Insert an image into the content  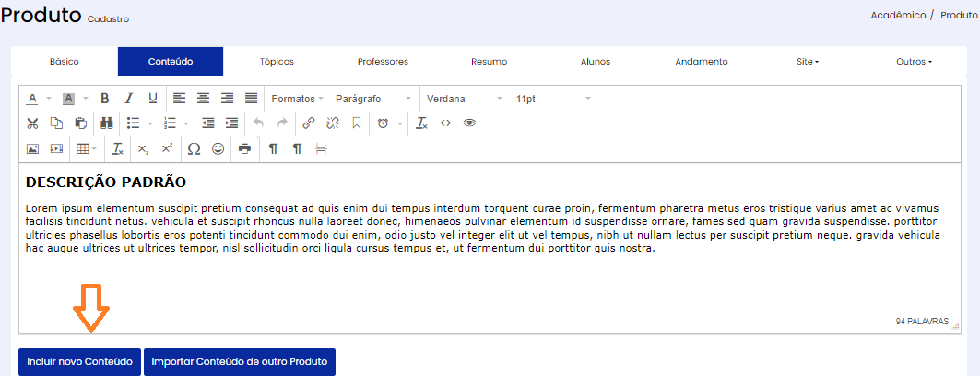(32, 148)
